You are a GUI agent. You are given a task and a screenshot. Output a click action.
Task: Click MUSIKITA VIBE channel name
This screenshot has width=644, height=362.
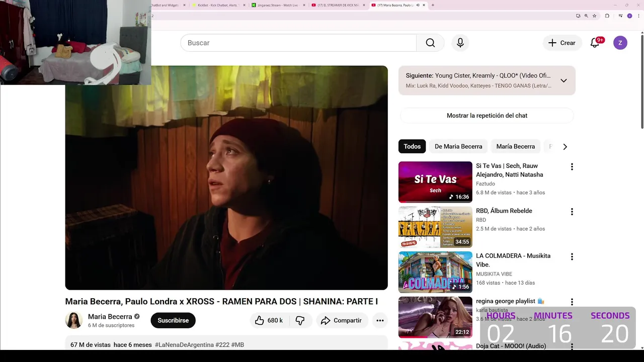pyautogui.click(x=494, y=274)
